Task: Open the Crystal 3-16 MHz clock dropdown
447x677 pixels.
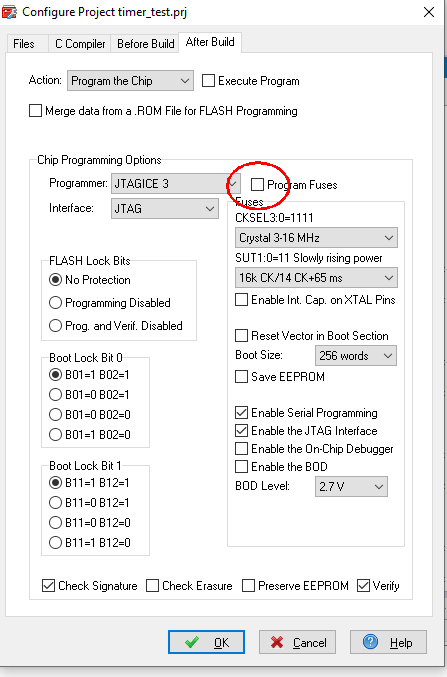Action: pos(316,237)
